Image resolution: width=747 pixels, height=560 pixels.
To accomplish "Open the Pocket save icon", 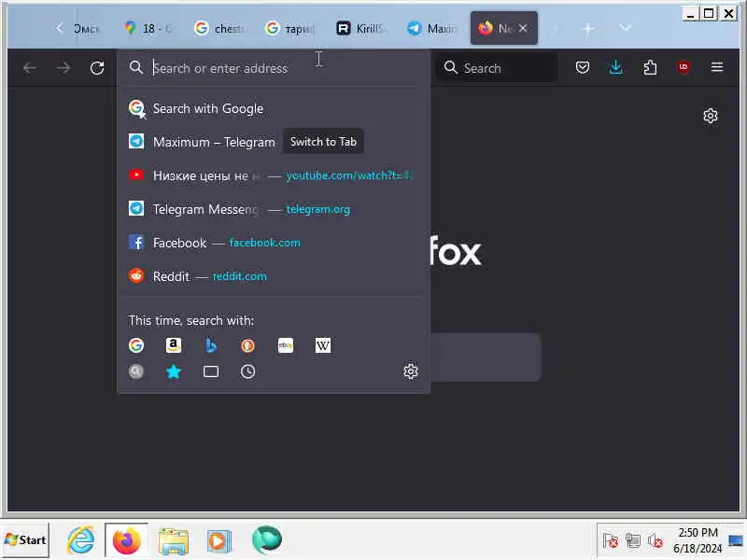I will tap(582, 67).
